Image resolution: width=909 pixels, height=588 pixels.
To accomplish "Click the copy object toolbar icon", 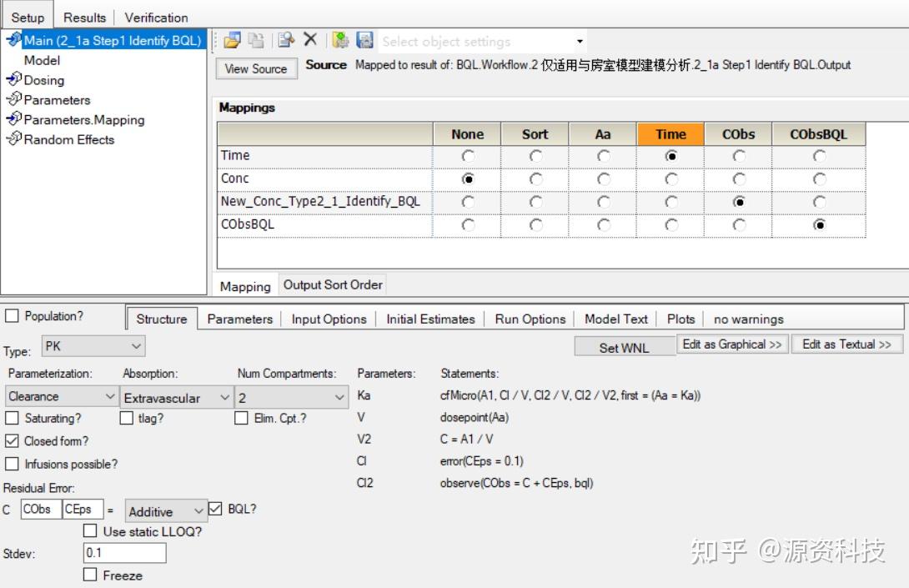I will (x=255, y=39).
